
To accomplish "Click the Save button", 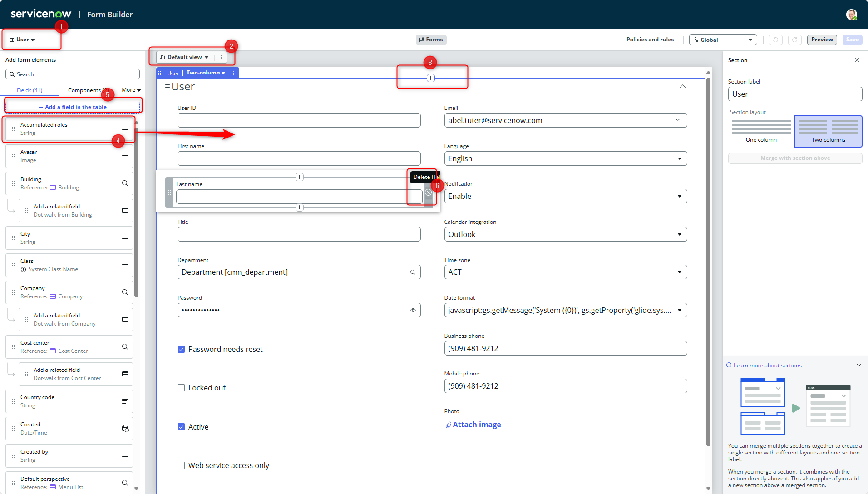I will (x=852, y=40).
